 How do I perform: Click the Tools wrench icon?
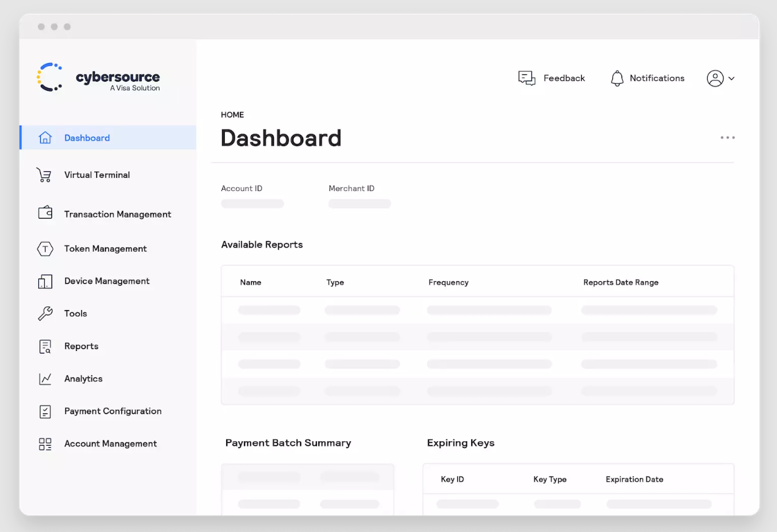pyautogui.click(x=45, y=313)
